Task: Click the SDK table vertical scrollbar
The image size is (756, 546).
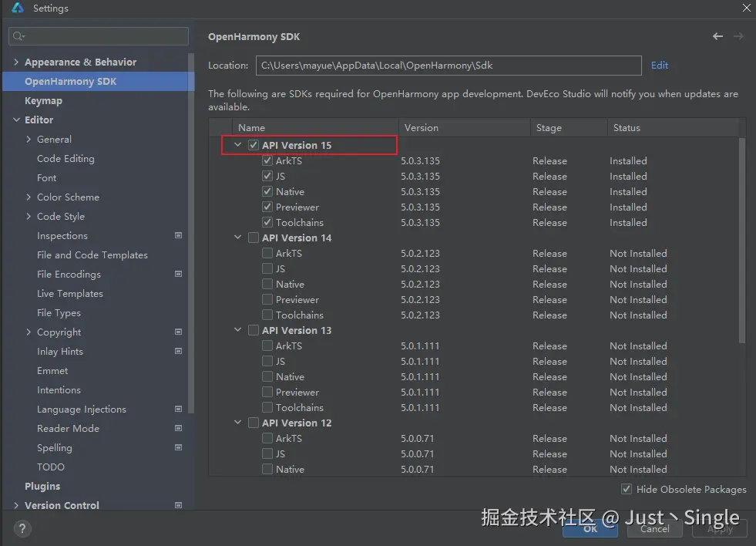Action: pos(742,240)
